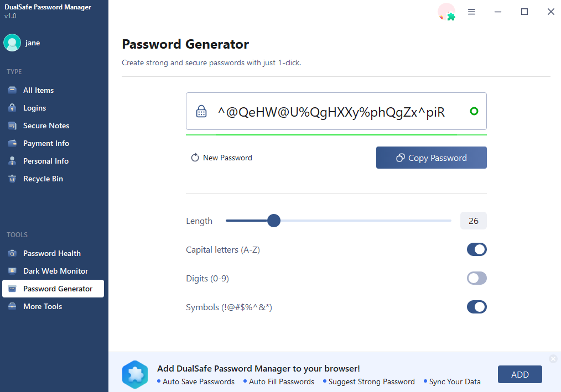The width and height of the screenshot is (561, 392).
Task: Click the Recycle Bin trash icon
Action: 12,179
